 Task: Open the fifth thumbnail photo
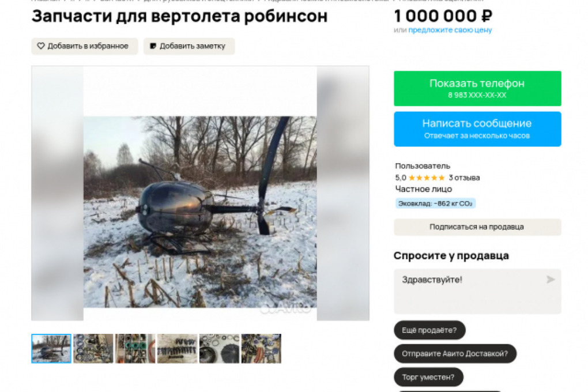(x=220, y=349)
